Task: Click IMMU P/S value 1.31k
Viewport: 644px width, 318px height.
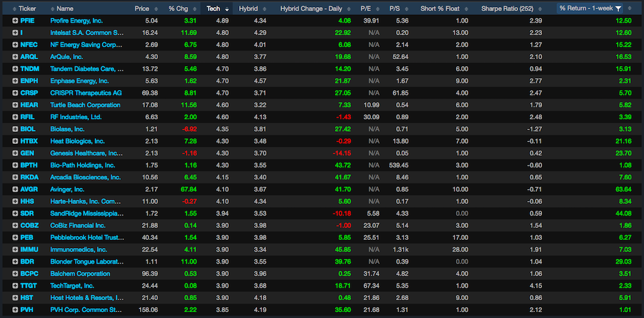Action: point(401,249)
